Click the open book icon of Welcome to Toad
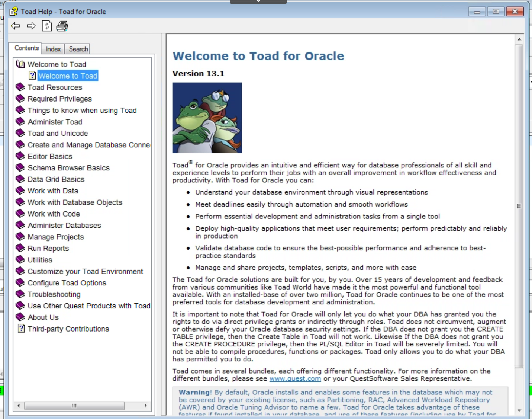The width and height of the screenshot is (532, 419). pos(20,64)
